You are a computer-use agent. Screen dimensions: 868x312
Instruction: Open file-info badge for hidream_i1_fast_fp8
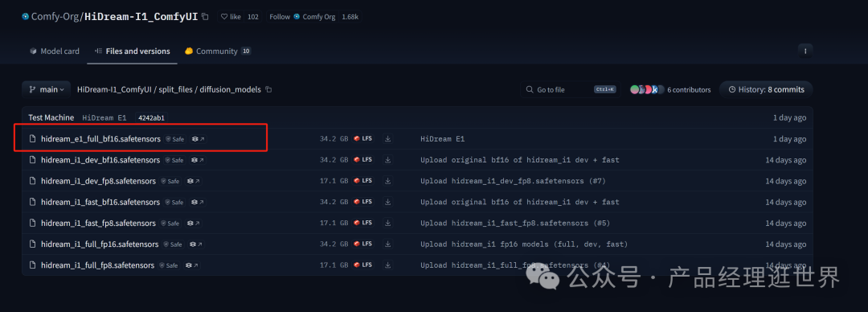[194, 224]
